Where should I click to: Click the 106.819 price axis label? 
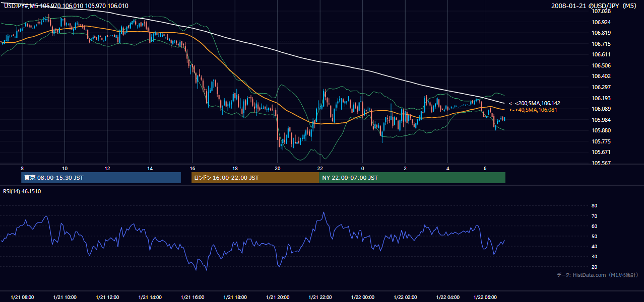[601, 33]
